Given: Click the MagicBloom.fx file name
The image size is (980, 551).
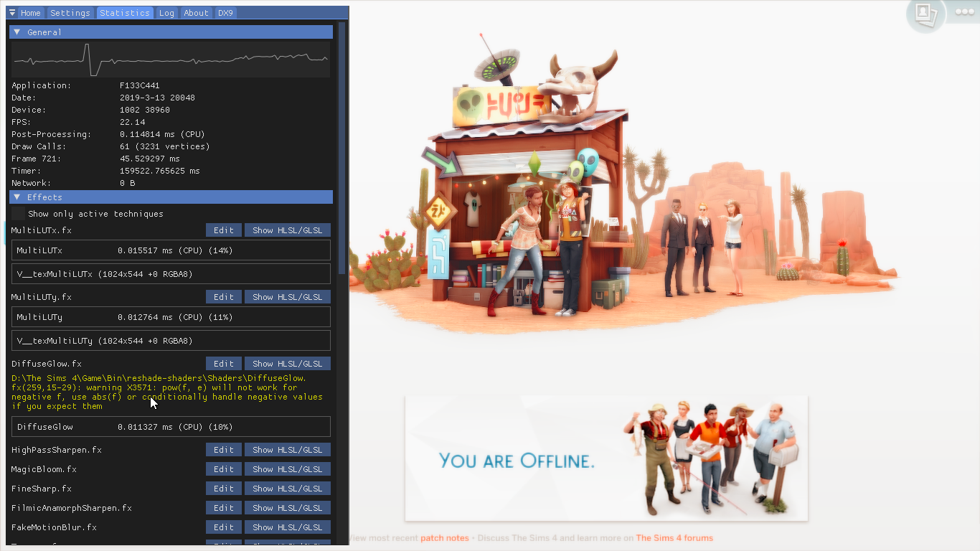Looking at the screenshot, I should (x=44, y=469).
